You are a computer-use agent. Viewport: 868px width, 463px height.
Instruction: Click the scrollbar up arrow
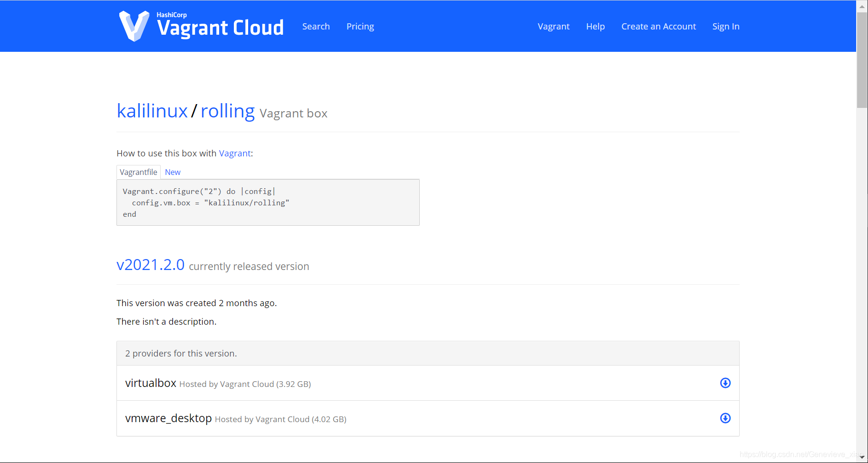coord(862,6)
